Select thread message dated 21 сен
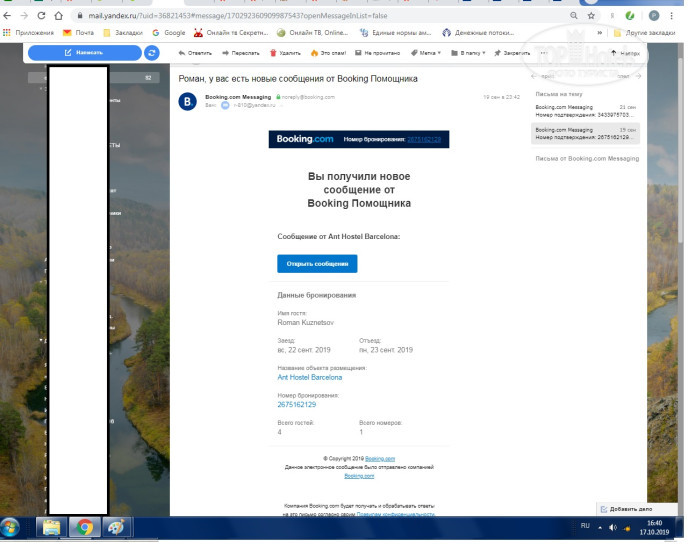This screenshot has height=550, width=688. pyautogui.click(x=585, y=110)
